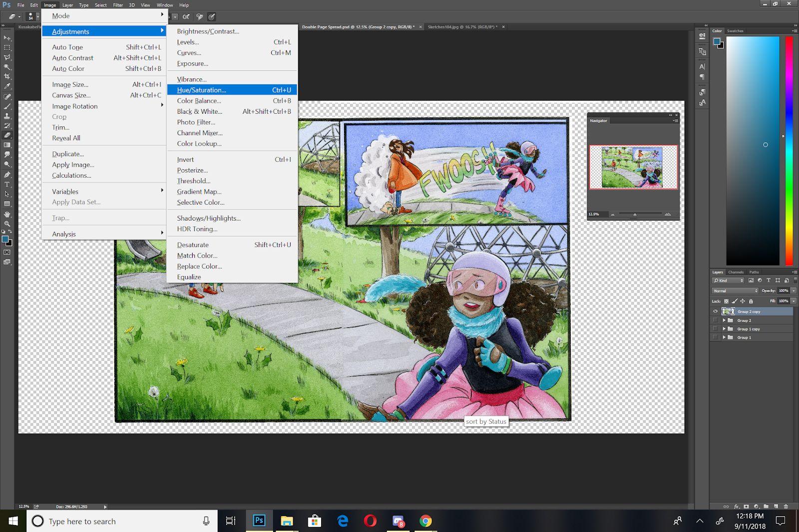The image size is (799, 532).
Task: Select the Move tool
Action: coord(7,38)
